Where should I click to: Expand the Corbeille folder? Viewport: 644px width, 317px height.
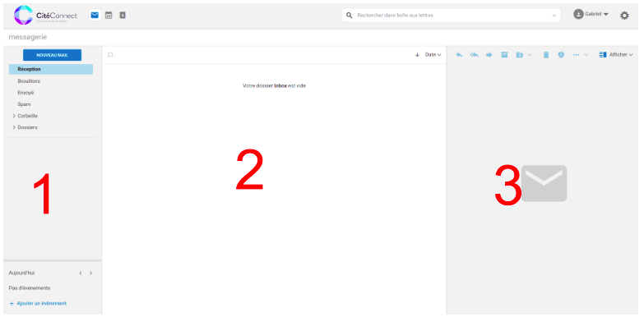tap(14, 116)
